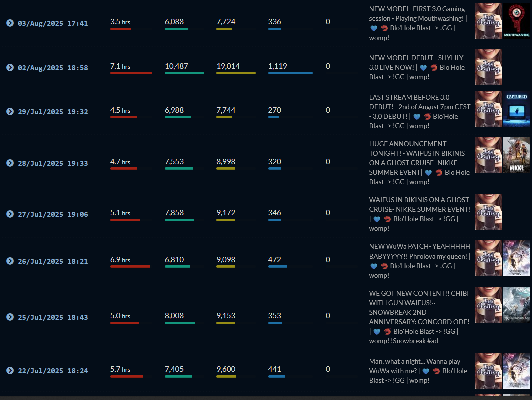This screenshot has height=400, width=532.
Task: Click the green bar under 10,487
Action: (x=184, y=73)
